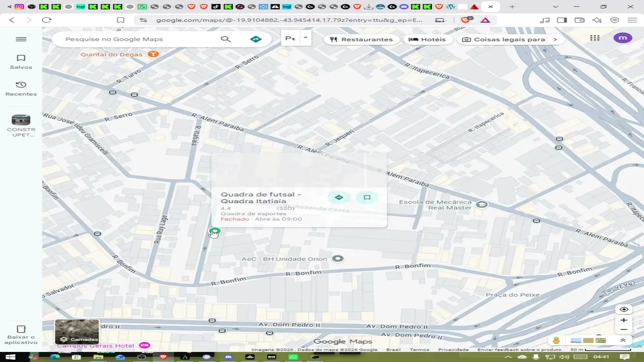Click the google.com/maps address bar

pos(289,20)
